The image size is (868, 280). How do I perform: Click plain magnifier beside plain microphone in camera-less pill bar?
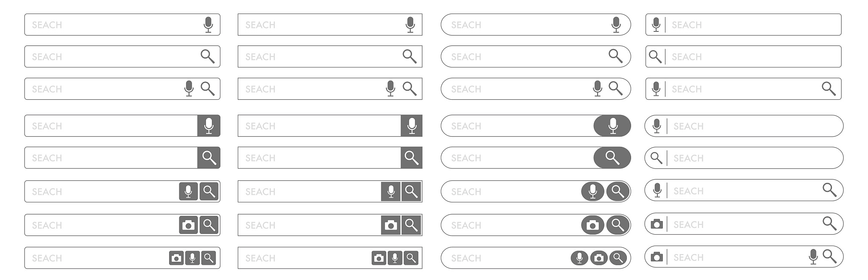coord(615,89)
